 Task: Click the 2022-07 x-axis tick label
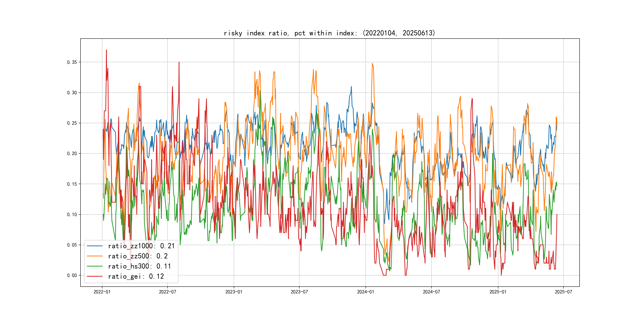coord(168,292)
